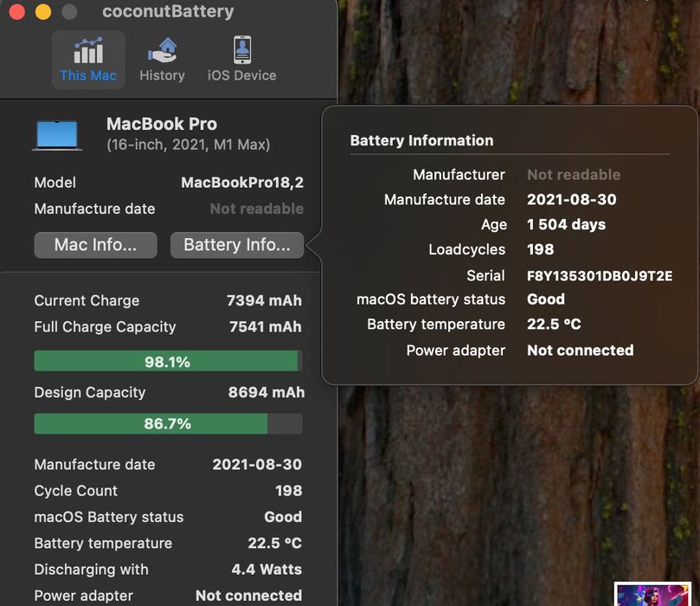This screenshot has height=606, width=700.
Task: Open the Mac Info... button
Action: point(95,245)
